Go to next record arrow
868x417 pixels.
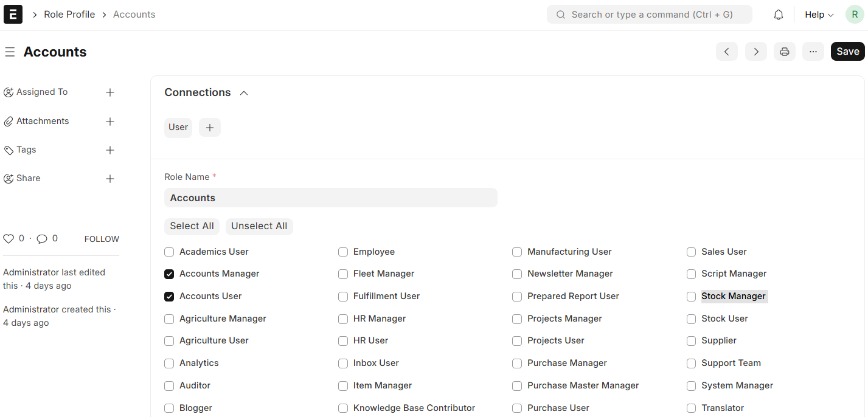coord(755,52)
